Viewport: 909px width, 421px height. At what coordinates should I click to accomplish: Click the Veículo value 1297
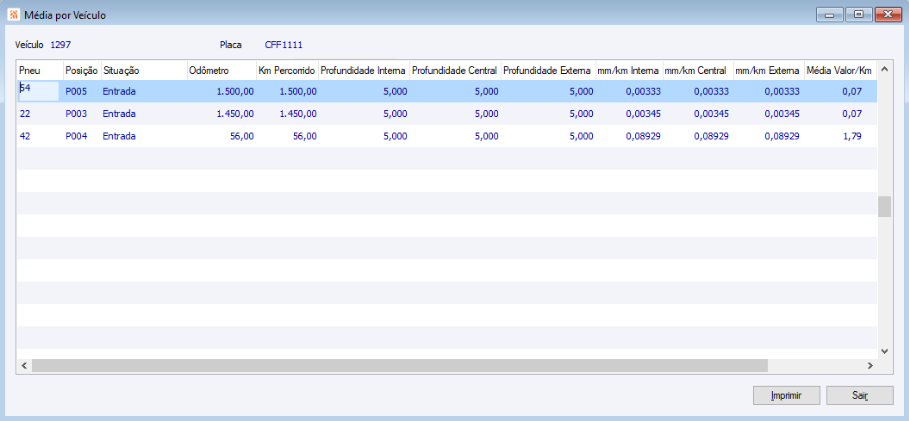tap(61, 44)
